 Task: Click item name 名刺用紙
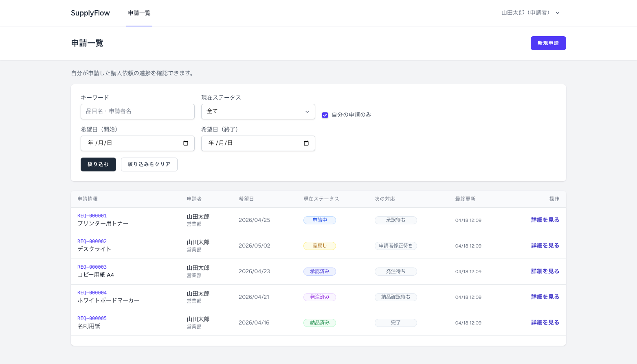tap(89, 326)
